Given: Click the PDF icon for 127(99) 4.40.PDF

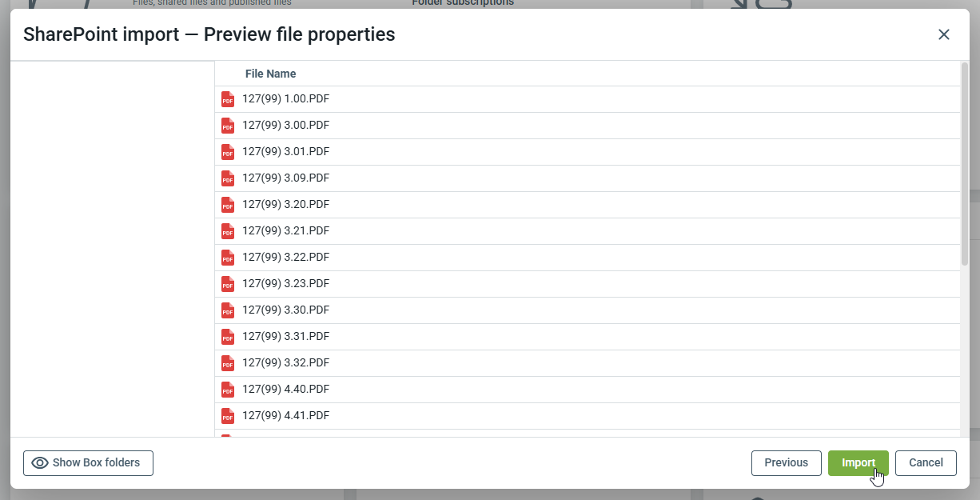Looking at the screenshot, I should point(228,390).
